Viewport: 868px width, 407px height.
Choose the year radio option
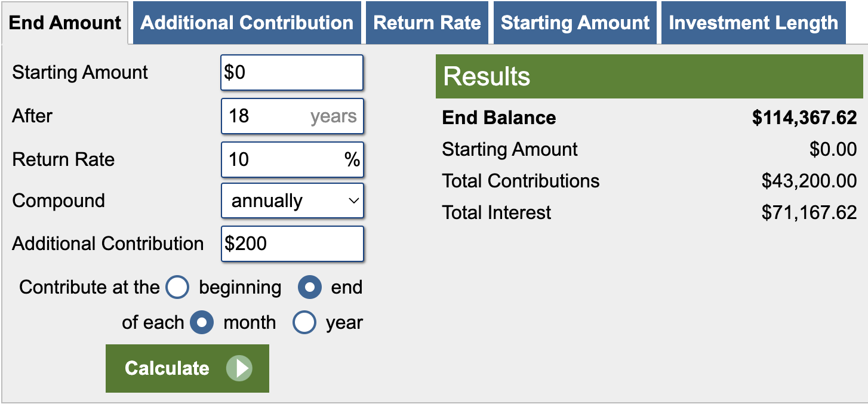(304, 323)
